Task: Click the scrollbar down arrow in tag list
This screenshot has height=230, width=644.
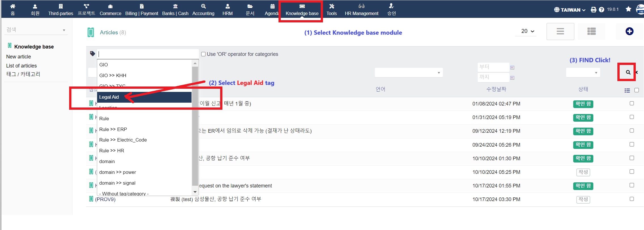Action: click(x=195, y=192)
